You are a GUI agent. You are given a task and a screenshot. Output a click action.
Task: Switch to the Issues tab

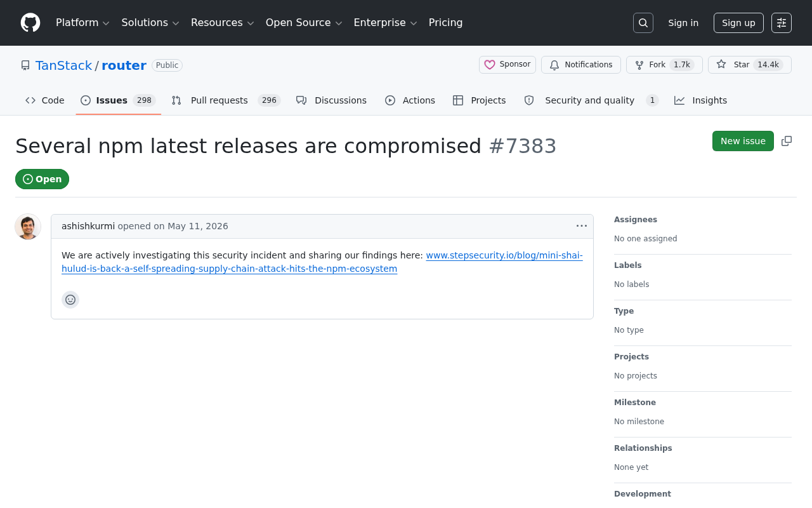[x=119, y=100]
